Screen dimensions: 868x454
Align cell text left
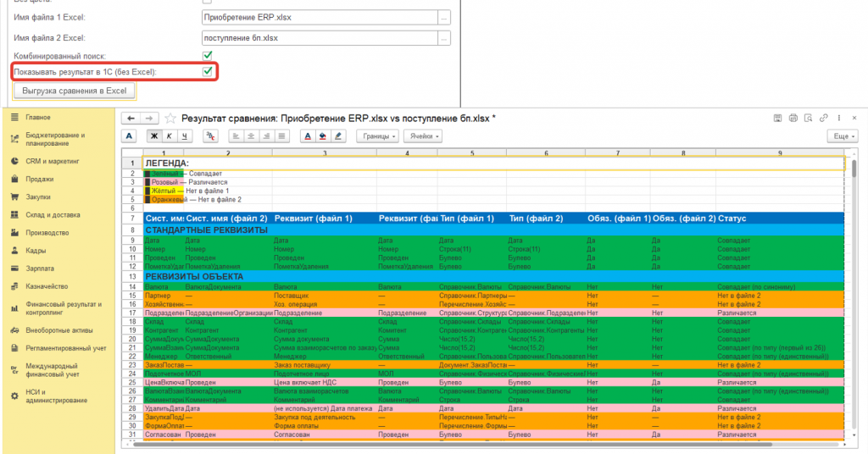click(x=236, y=136)
